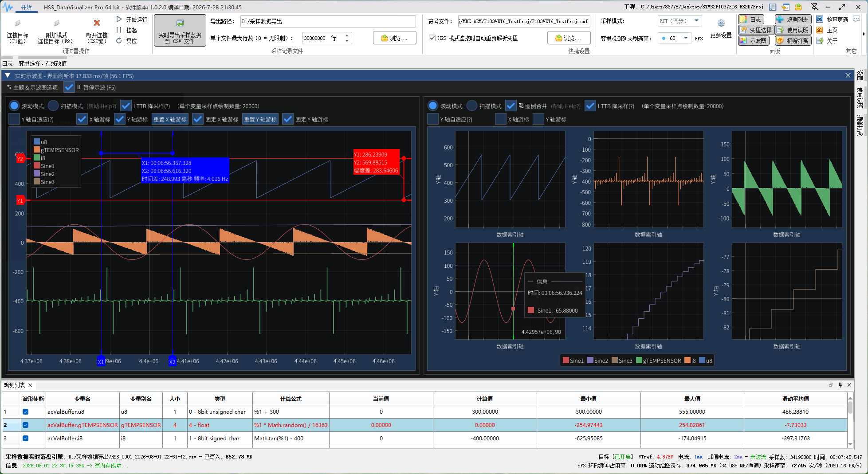Select 扫描模式 radio in left chart
Viewport: 868px width, 474px height.
pos(53,106)
